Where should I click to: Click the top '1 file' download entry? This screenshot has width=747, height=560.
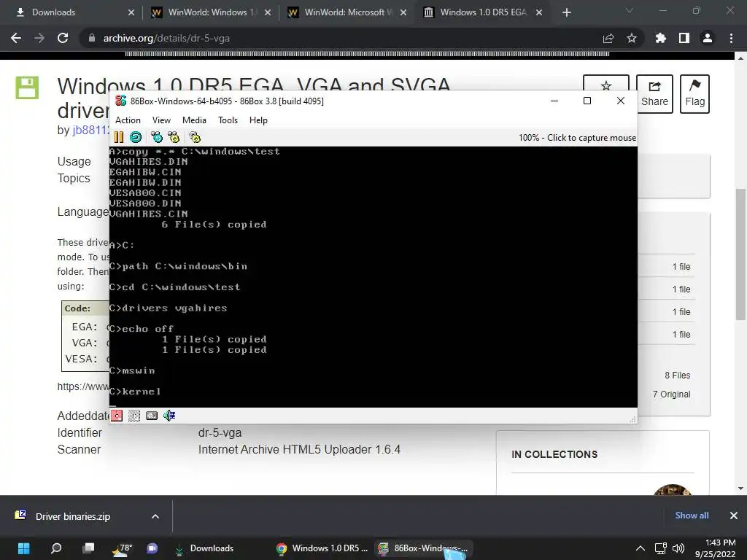tap(681, 267)
